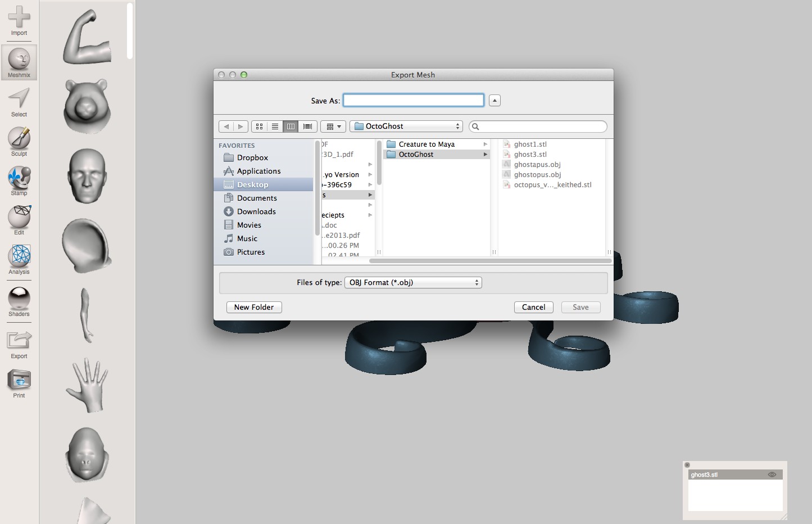Open the Meshmix part library
The height and width of the screenshot is (524, 812).
pyautogui.click(x=19, y=61)
